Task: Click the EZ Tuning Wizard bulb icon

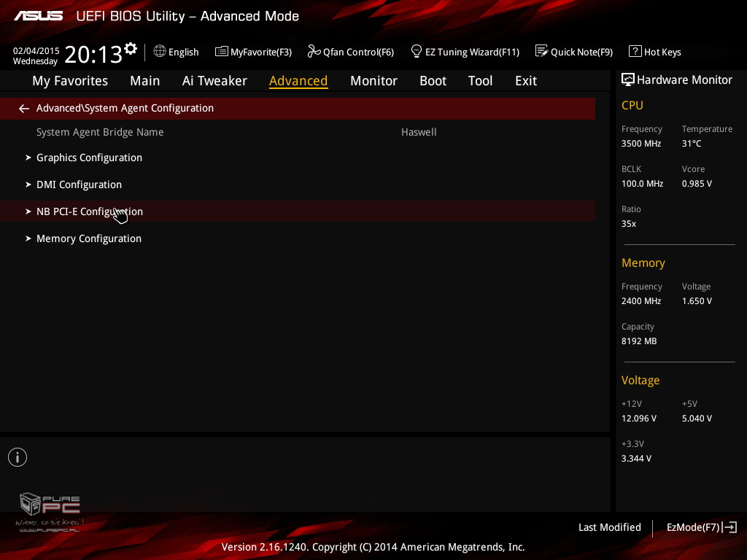Action: 417,51
